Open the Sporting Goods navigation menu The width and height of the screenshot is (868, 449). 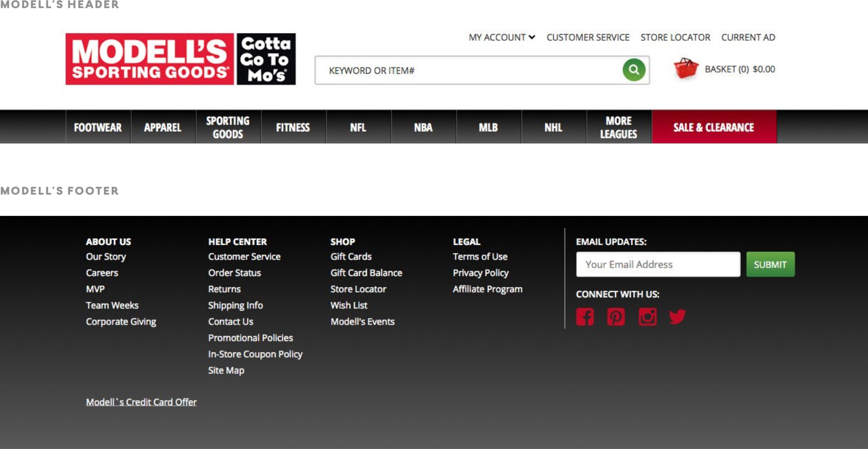coord(228,127)
